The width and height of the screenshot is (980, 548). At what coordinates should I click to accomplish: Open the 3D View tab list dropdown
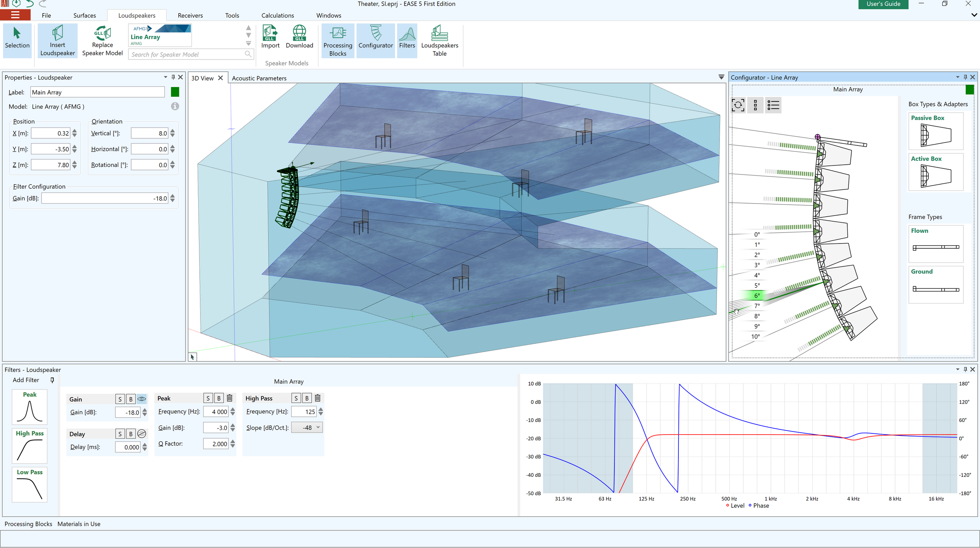[x=721, y=77]
